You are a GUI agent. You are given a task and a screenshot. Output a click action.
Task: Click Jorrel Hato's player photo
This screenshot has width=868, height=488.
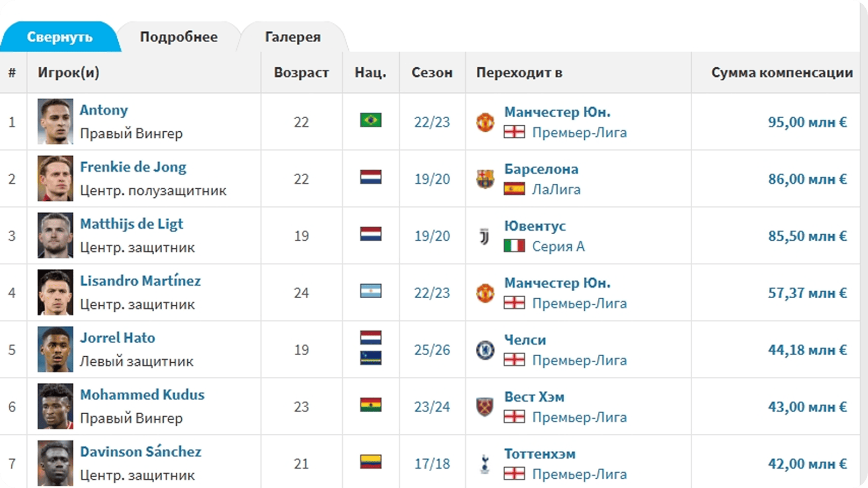coord(55,349)
